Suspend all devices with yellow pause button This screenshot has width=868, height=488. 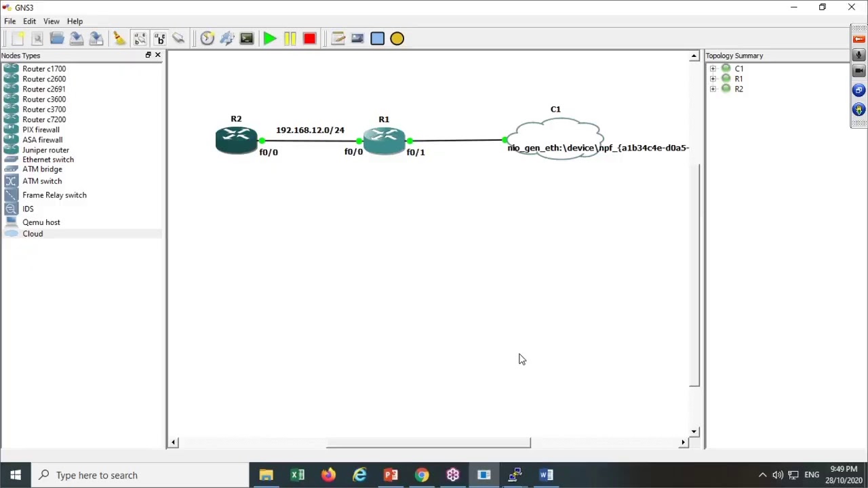290,39
